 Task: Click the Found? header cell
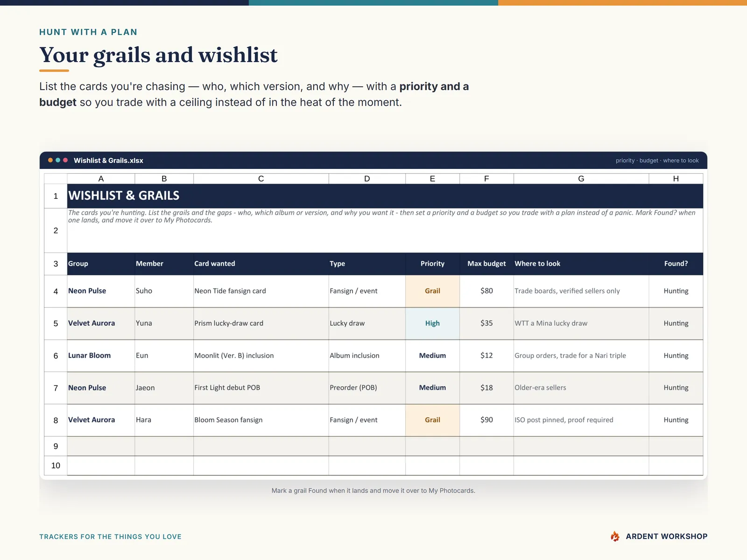click(x=676, y=264)
